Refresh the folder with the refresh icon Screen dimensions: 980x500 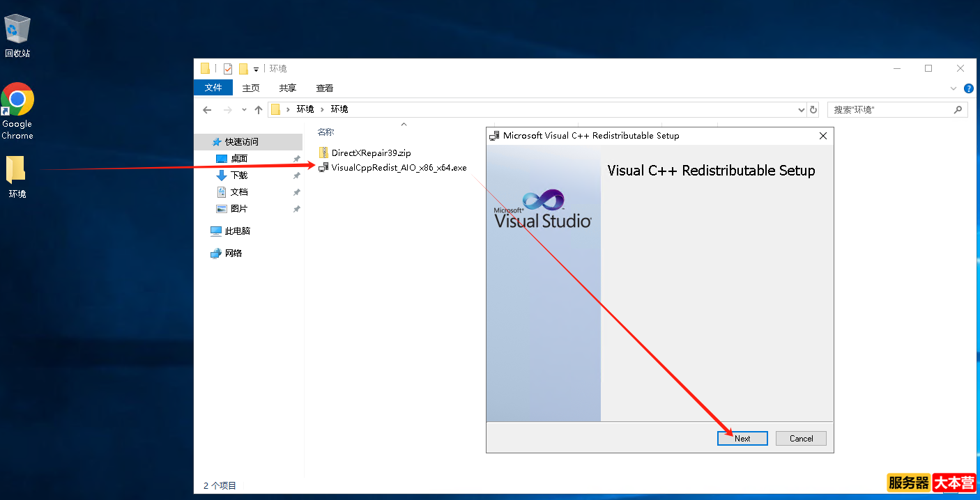(813, 109)
